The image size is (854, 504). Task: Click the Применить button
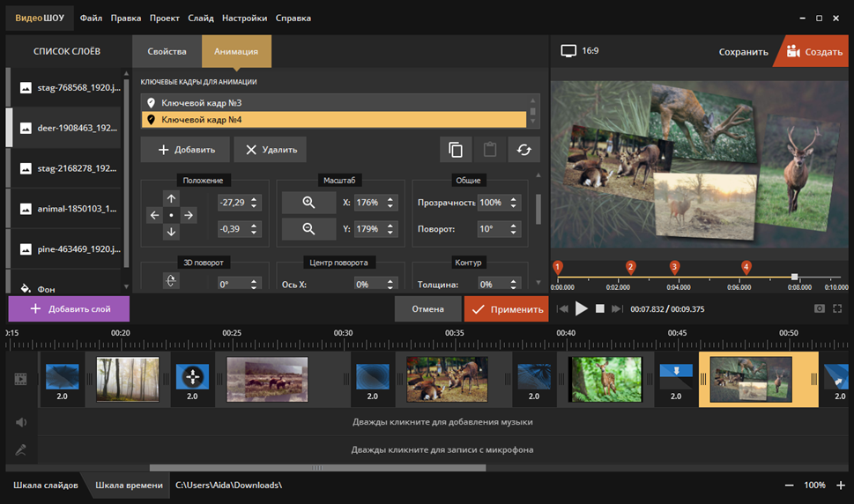click(x=507, y=308)
